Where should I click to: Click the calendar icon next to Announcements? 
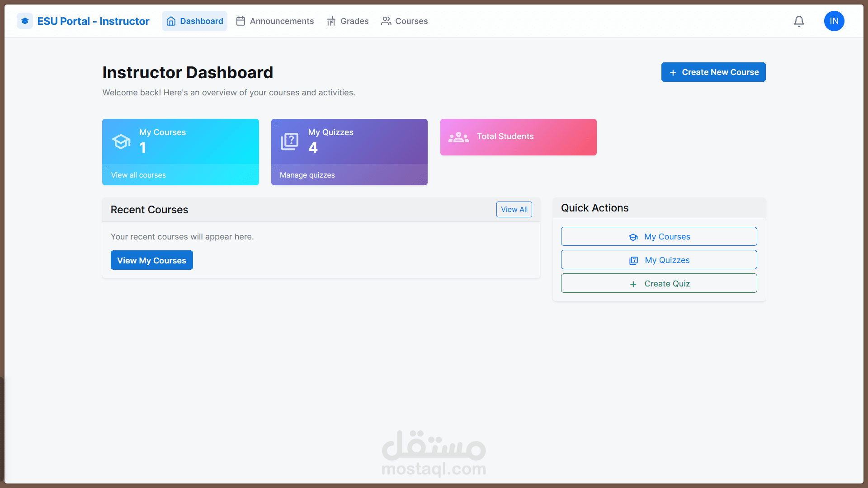[241, 21]
